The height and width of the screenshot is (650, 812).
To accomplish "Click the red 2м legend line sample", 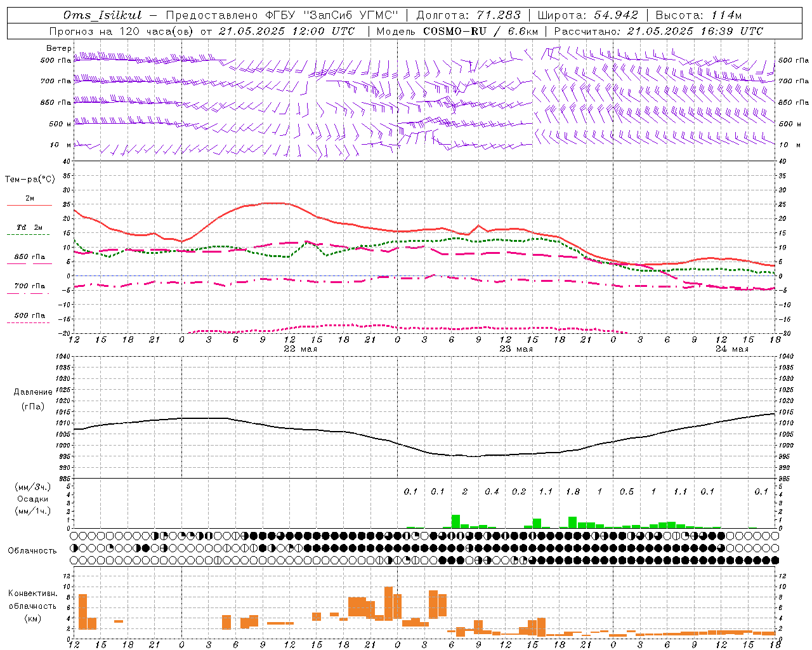I will 29,205.
